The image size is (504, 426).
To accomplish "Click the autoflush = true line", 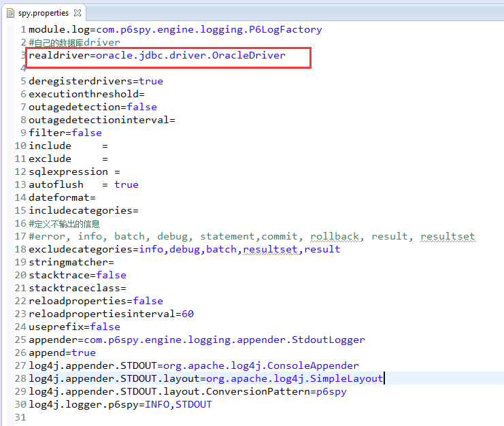I will click(x=84, y=184).
